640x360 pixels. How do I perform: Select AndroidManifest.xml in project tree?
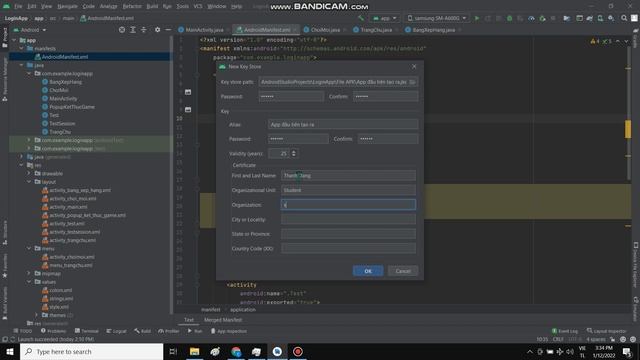pos(64,57)
